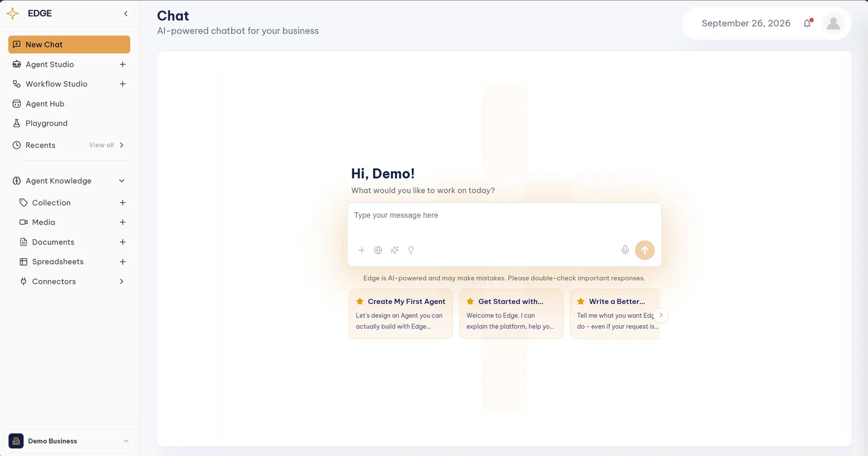Click the sparkle enhance icon in message box
The height and width of the screenshot is (456, 868).
[394, 250]
